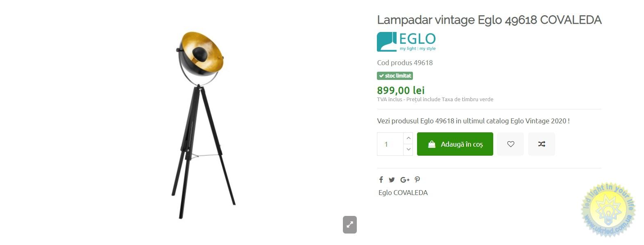Increase quantity with the up arrow
This screenshot has width=644, height=245.
408,138
